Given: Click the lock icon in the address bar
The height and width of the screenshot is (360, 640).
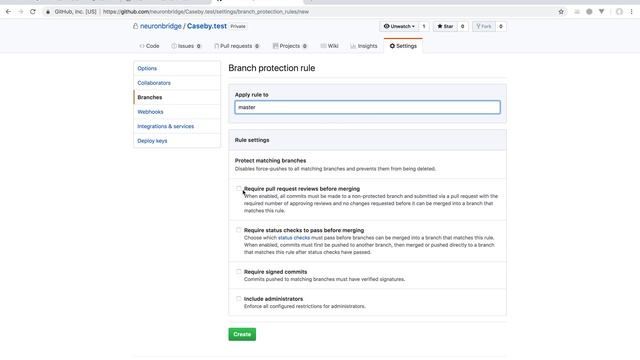Looking at the screenshot, I should click(x=48, y=12).
